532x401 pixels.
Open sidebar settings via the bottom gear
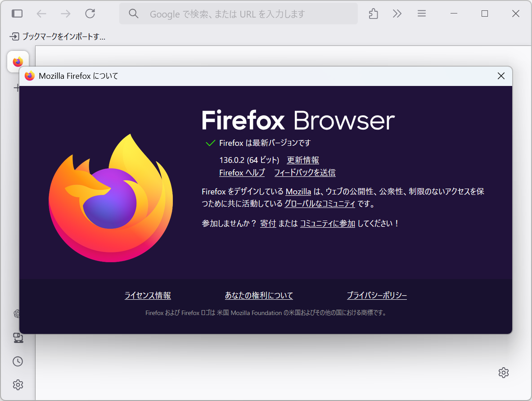click(18, 385)
